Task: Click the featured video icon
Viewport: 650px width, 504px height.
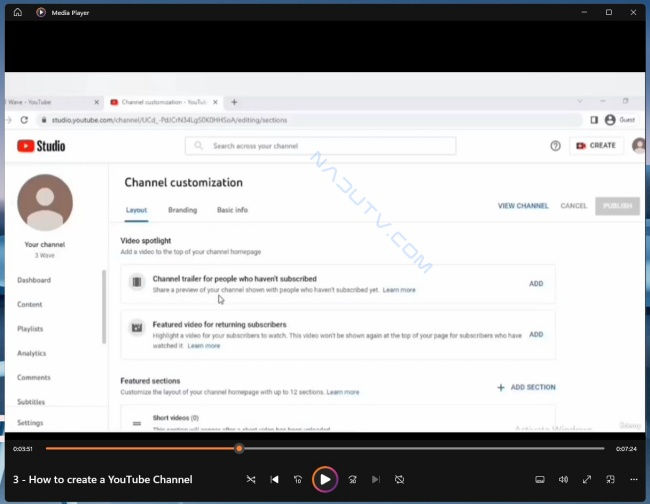Action: click(x=137, y=328)
